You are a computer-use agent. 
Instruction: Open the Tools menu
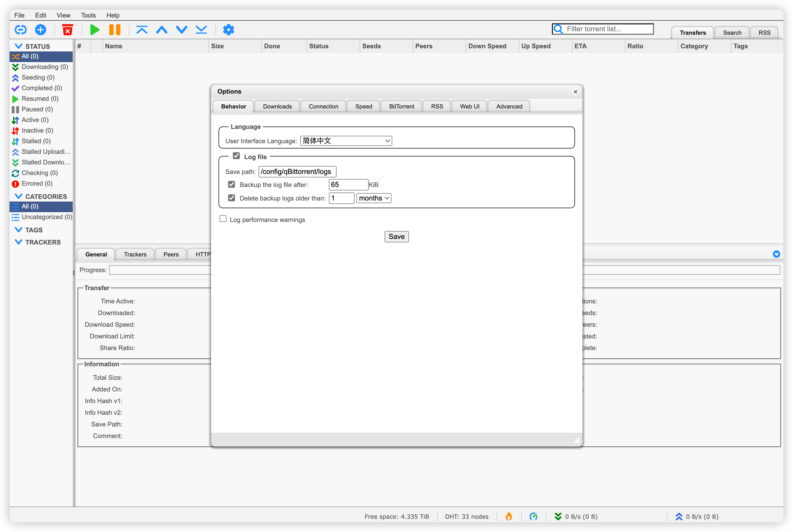click(x=88, y=15)
